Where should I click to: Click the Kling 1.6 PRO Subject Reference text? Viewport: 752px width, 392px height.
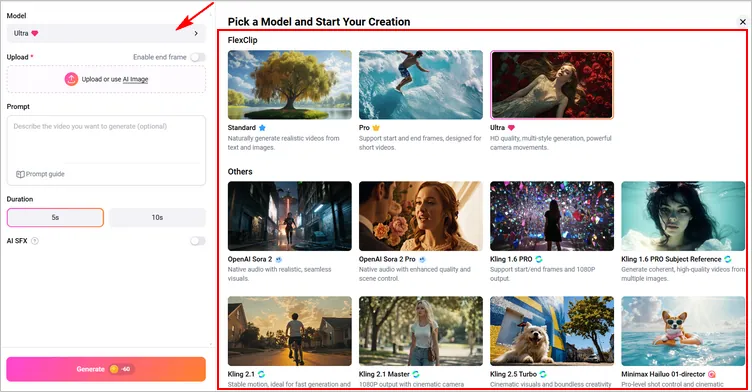point(671,259)
